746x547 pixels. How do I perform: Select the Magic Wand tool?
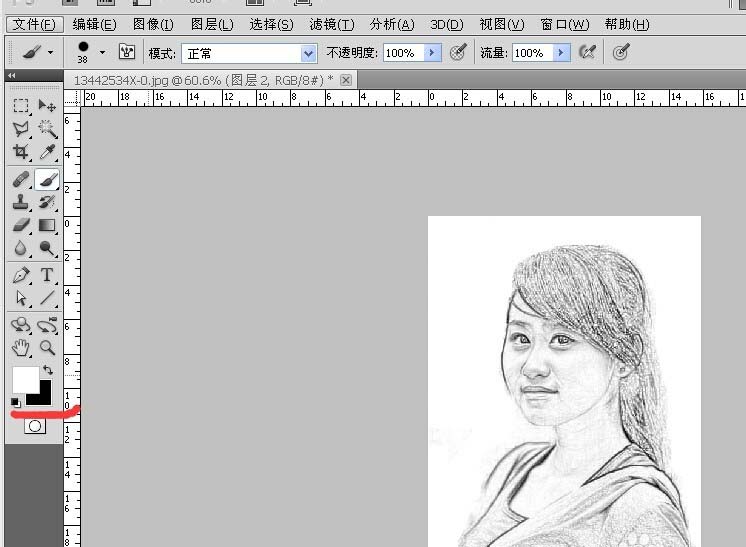pyautogui.click(x=47, y=128)
